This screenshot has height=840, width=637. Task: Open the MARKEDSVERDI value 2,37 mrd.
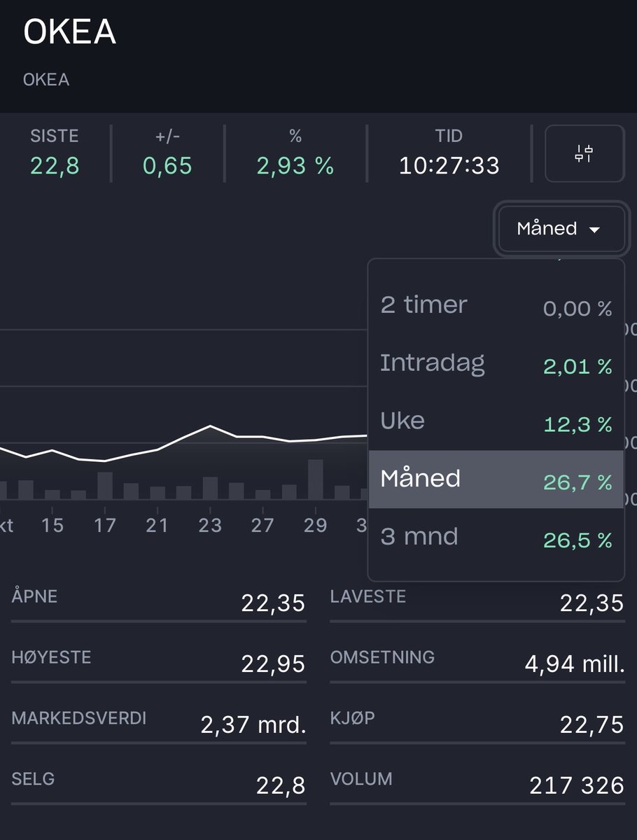click(253, 724)
